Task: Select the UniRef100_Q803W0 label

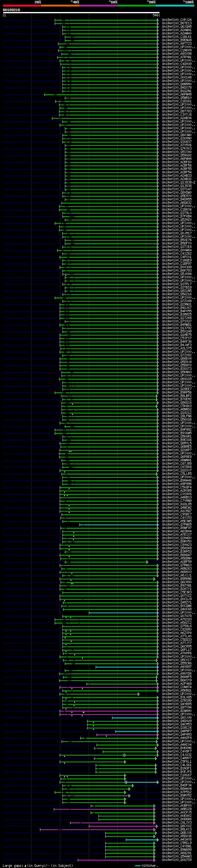Action: click(x=177, y=135)
